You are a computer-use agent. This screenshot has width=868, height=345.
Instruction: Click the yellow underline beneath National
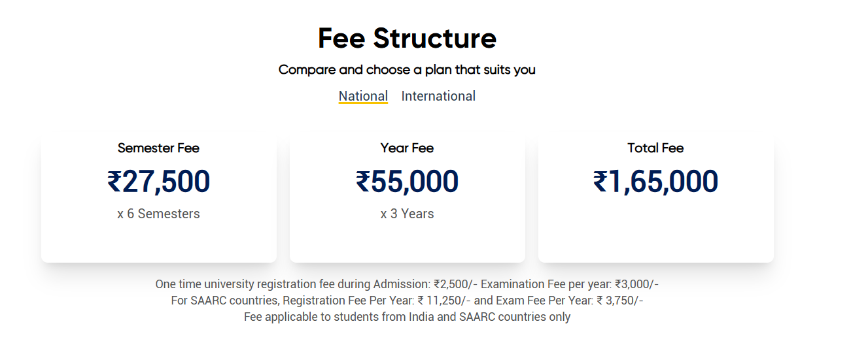363,103
